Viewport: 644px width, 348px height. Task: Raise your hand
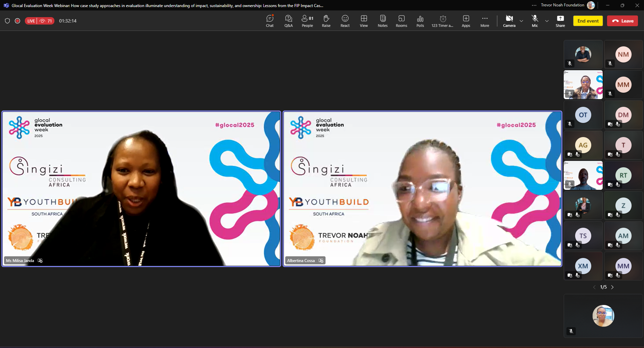pyautogui.click(x=326, y=21)
